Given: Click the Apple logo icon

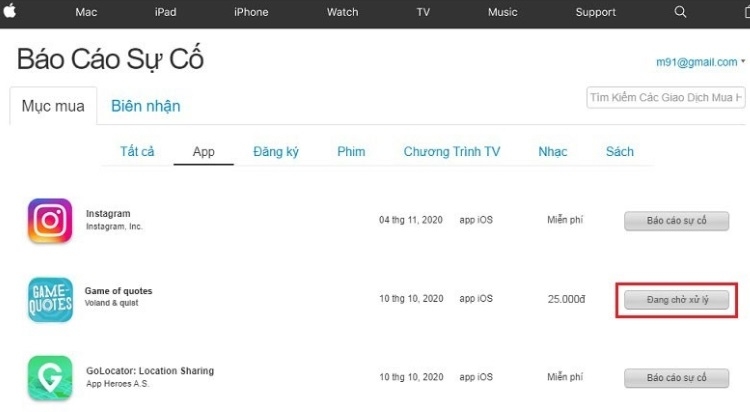Looking at the screenshot, I should tap(10, 11).
